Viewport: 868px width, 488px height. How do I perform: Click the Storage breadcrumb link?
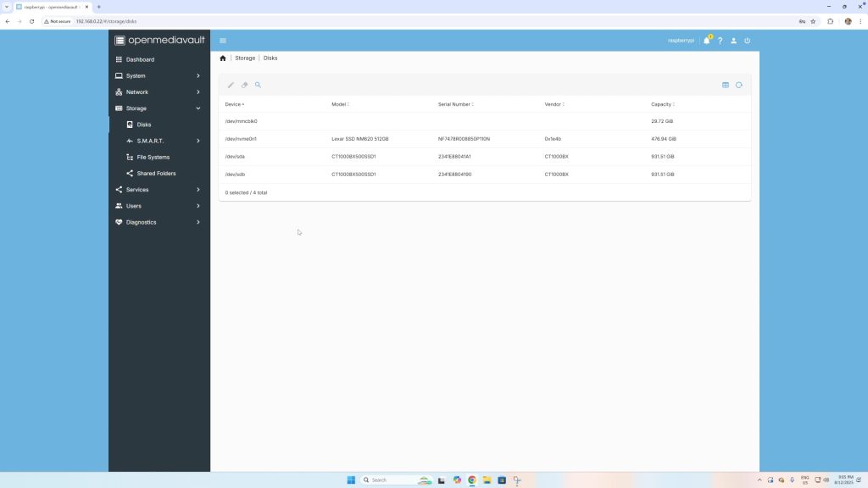(x=245, y=58)
